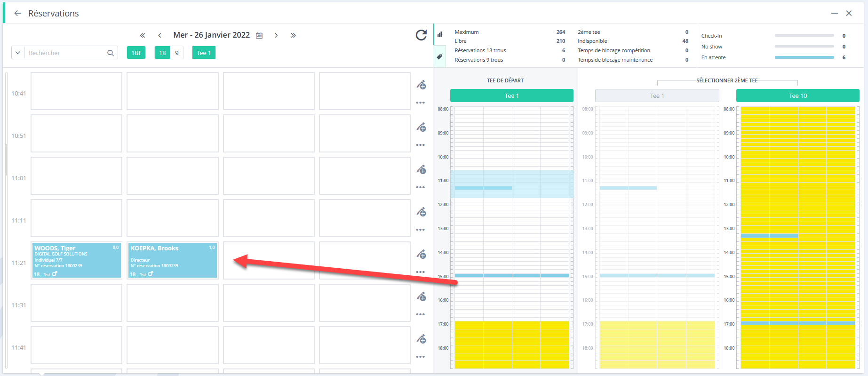Click the Temps de blocage maintenance label
This screenshot has width=868, height=376.
[x=615, y=60]
